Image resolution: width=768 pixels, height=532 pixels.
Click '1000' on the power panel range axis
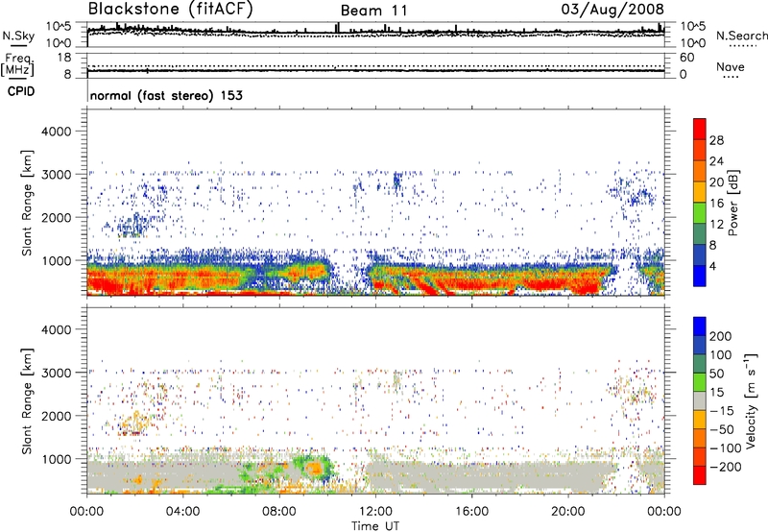click(x=56, y=260)
